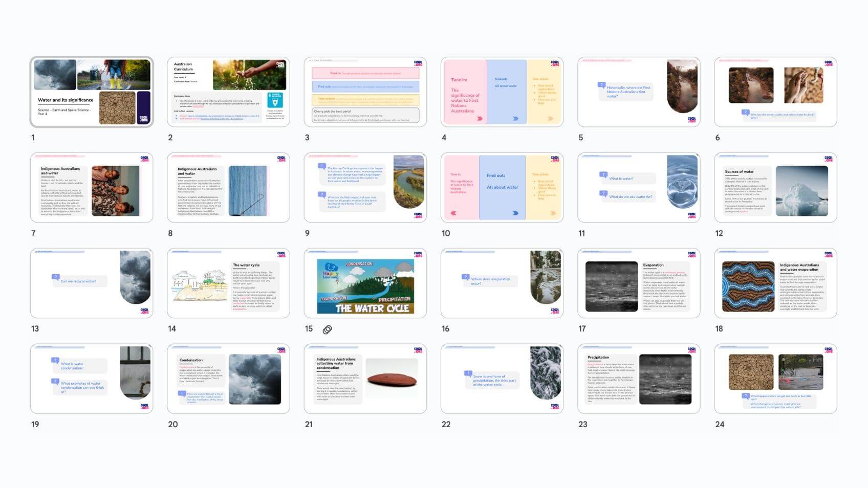Select slide 18 with Aboriginal dot artwork

click(x=775, y=283)
